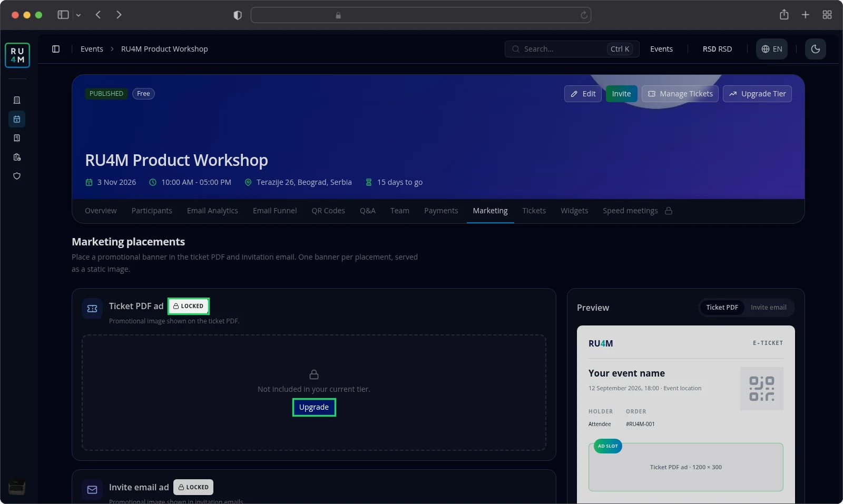Screen dimensions: 843x504
Task: Open the shield icon in sidebar
Action: tap(17, 176)
